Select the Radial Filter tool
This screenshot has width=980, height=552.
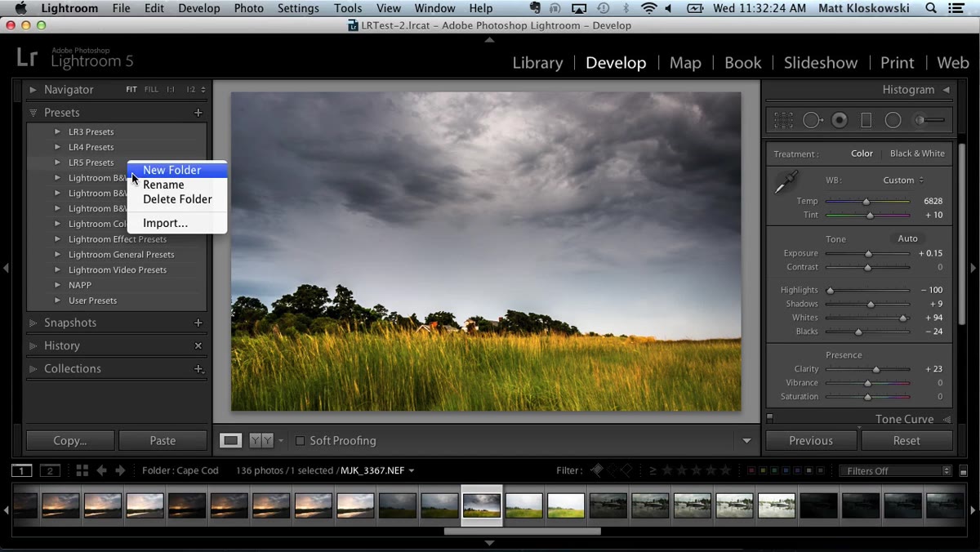click(893, 120)
